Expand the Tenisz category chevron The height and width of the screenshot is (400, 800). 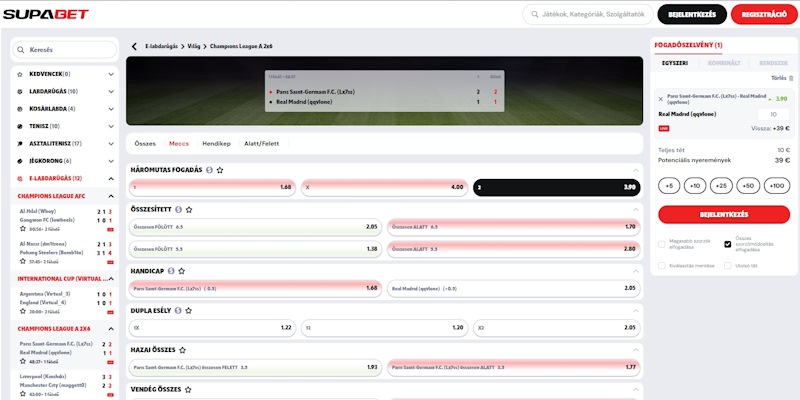(x=111, y=126)
